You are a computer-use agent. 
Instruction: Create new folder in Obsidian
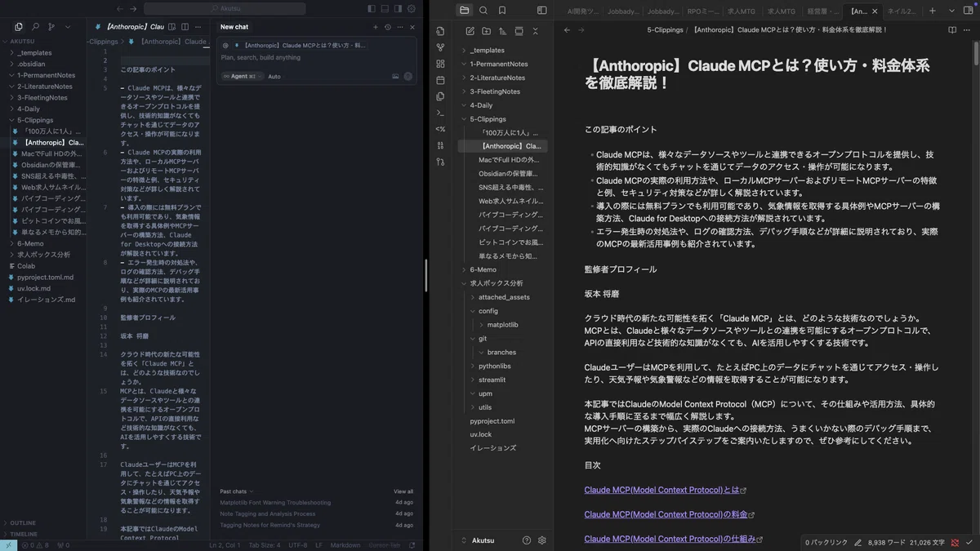[x=486, y=31]
